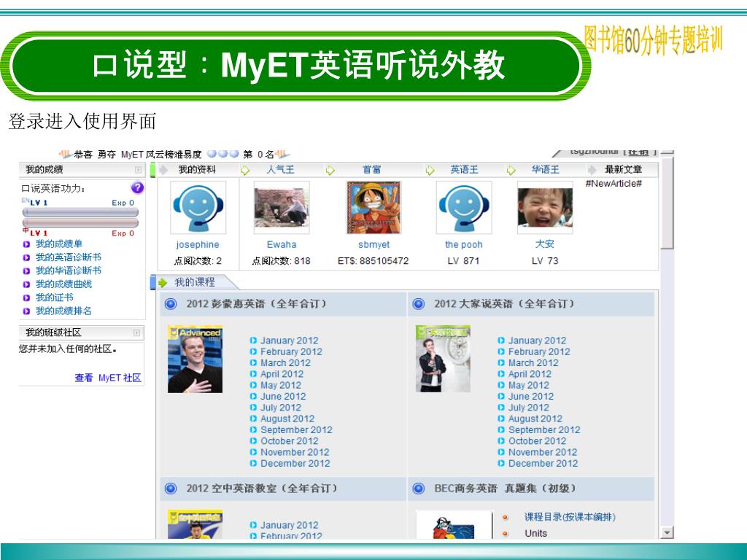The width and height of the screenshot is (747, 560).
Task: Open April 2012 under 大家说英语
Action: point(530,374)
